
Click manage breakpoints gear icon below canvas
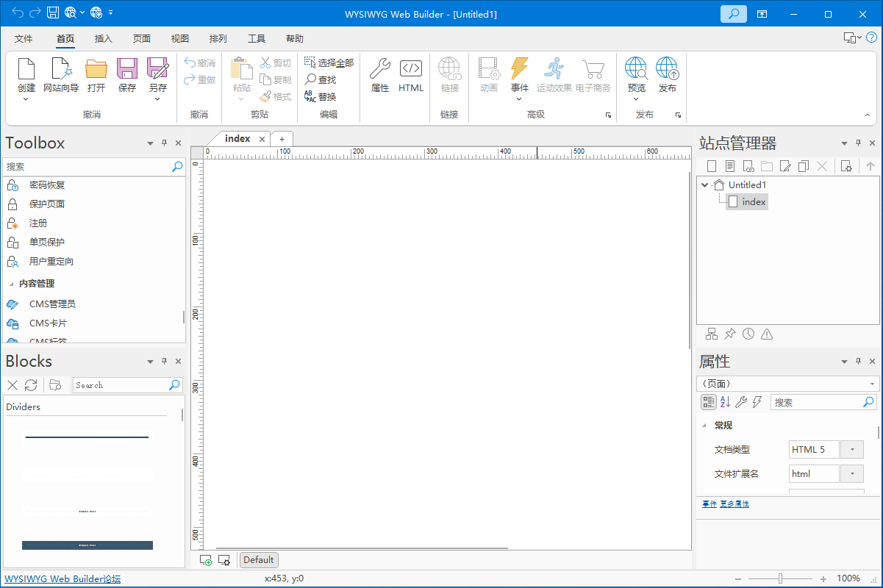(224, 560)
